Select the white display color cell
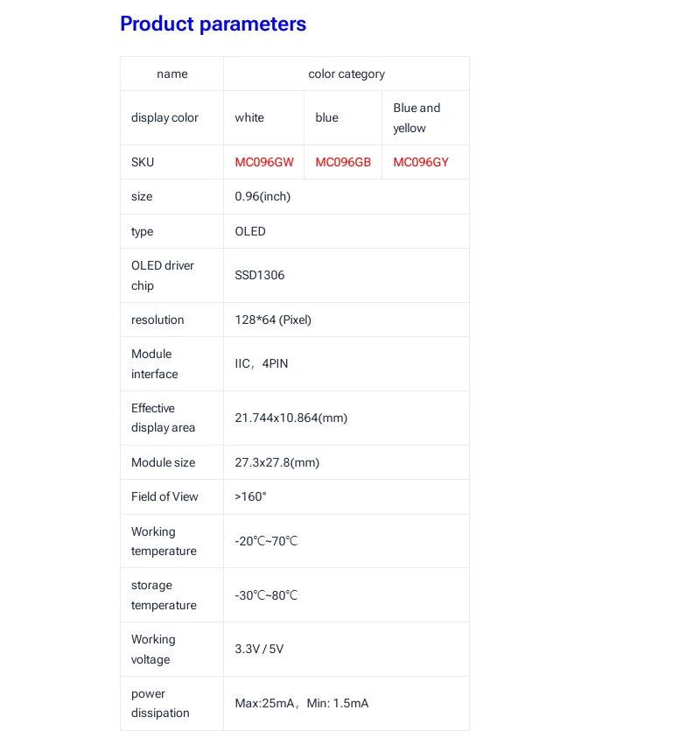This screenshot has width=700, height=731. coord(249,118)
